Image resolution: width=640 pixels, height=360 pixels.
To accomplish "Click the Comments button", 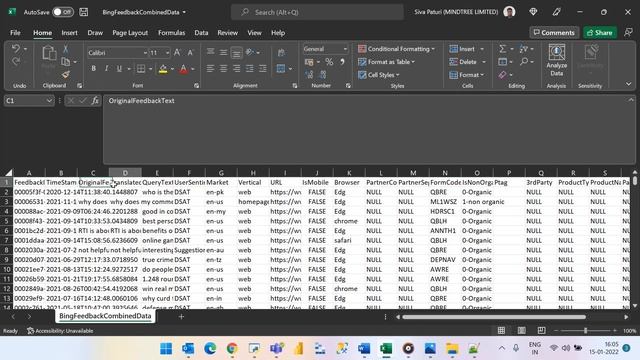I will click(x=554, y=33).
